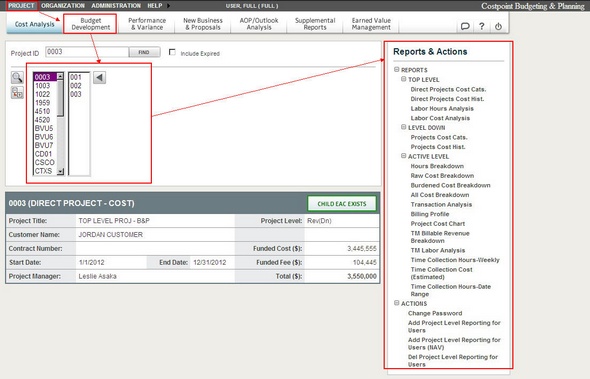
Task: Collapse the ACTIVE LEVEL tree node
Action: [x=403, y=156]
